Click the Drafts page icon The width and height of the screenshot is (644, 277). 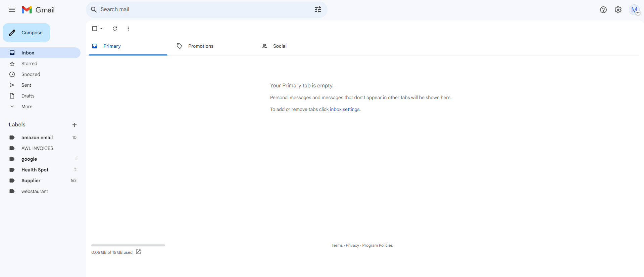point(12,96)
